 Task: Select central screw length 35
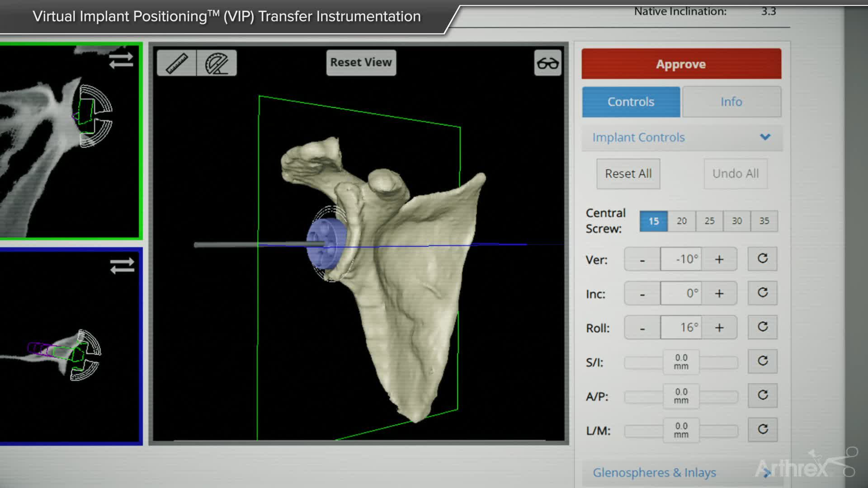coord(764,221)
